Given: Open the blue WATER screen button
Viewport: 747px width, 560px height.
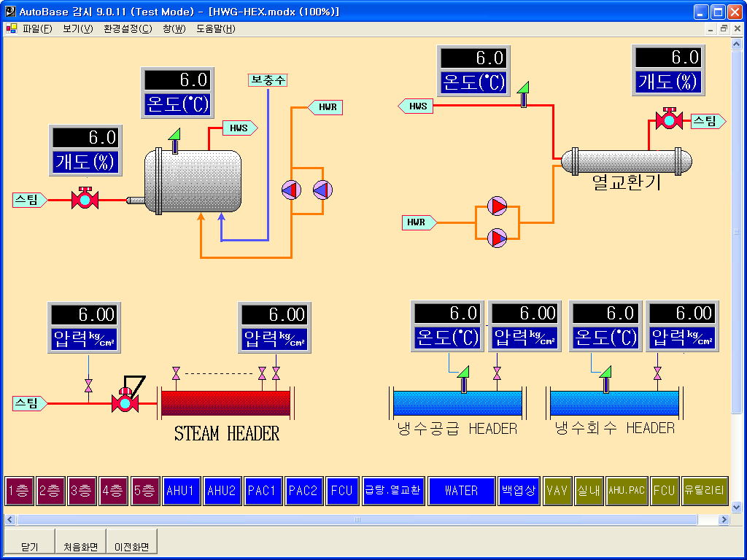Looking at the screenshot, I should pos(461,491).
